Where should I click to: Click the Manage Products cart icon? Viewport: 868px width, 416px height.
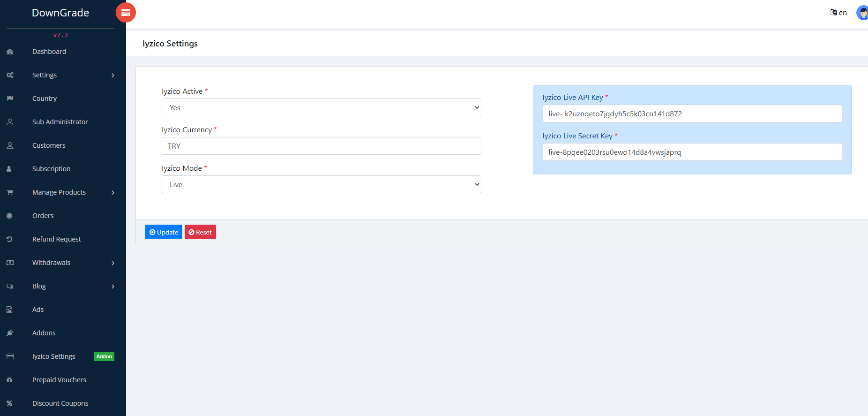pyautogui.click(x=10, y=192)
